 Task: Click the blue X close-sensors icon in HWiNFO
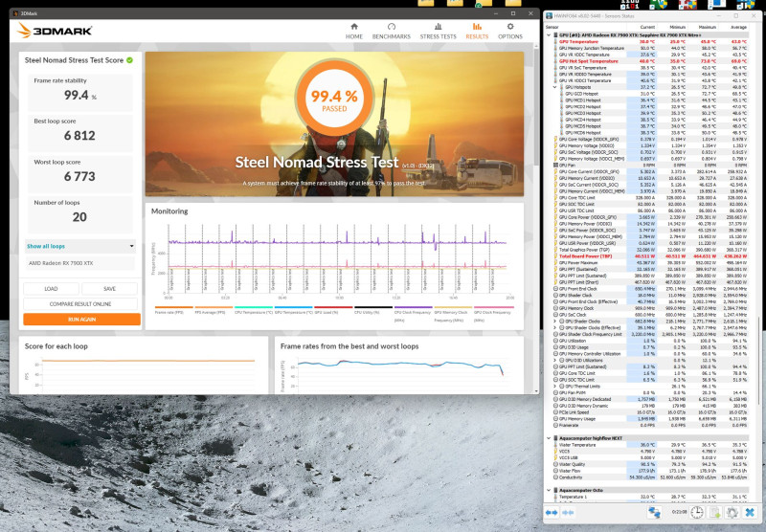click(750, 513)
